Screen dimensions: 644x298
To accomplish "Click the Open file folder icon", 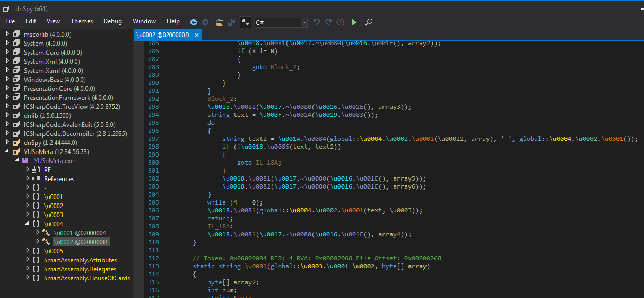I will tap(220, 22).
